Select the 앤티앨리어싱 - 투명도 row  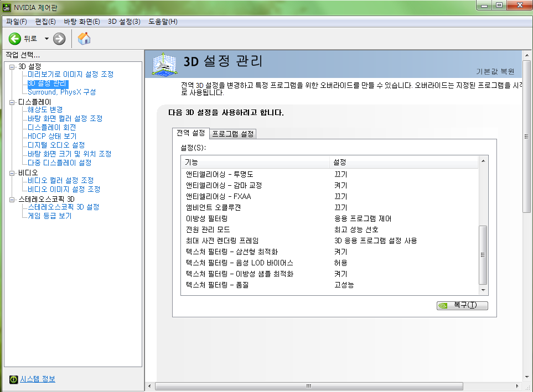coord(330,175)
